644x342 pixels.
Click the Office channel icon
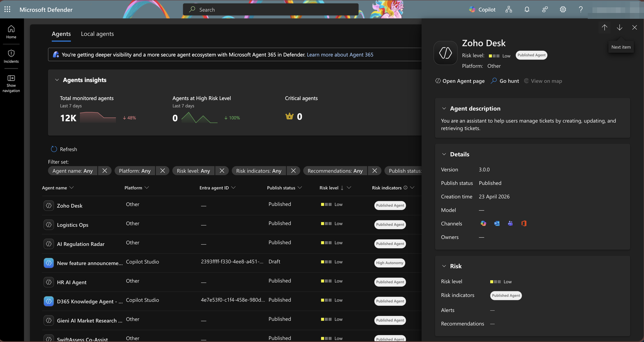[x=524, y=224]
